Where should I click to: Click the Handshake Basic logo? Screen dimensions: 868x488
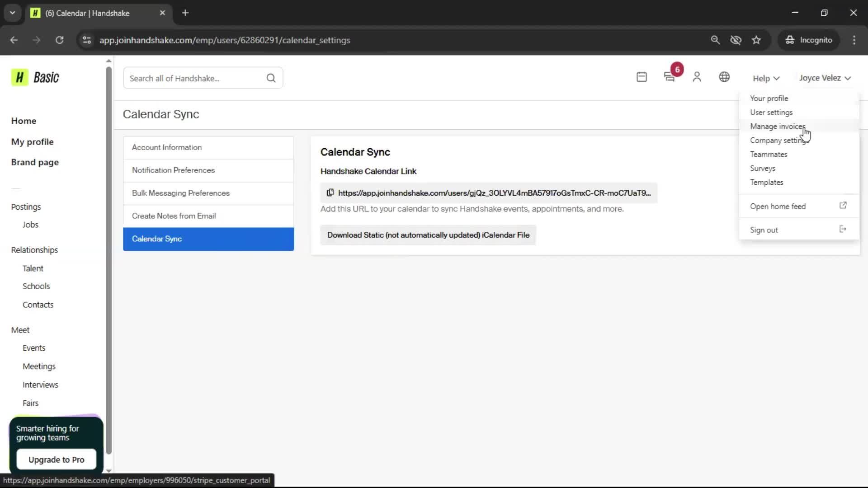tap(35, 78)
